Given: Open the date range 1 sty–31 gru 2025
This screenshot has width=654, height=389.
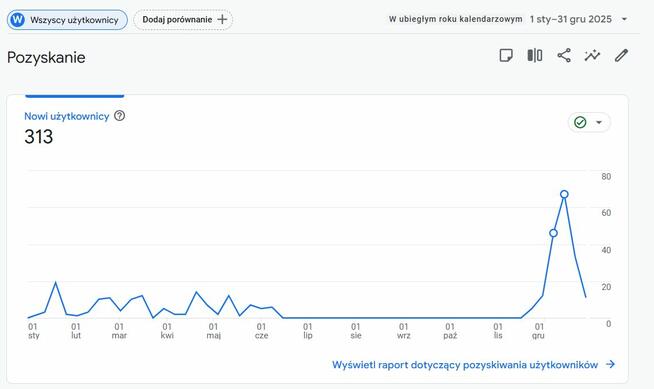Looking at the screenshot, I should 571,19.
